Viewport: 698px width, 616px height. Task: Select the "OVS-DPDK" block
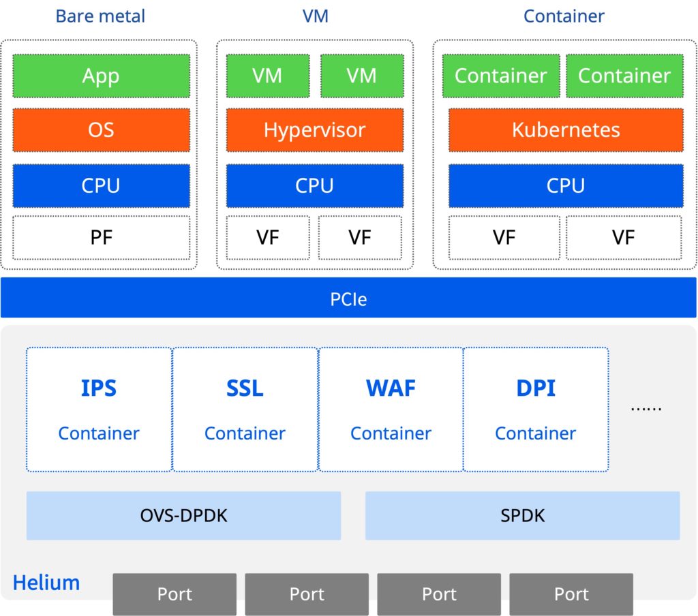click(x=183, y=515)
